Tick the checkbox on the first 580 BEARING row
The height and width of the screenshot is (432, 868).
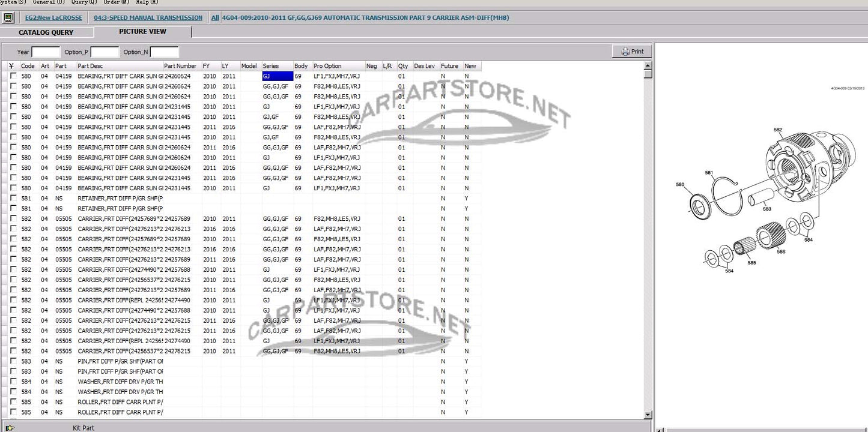pyautogui.click(x=13, y=76)
